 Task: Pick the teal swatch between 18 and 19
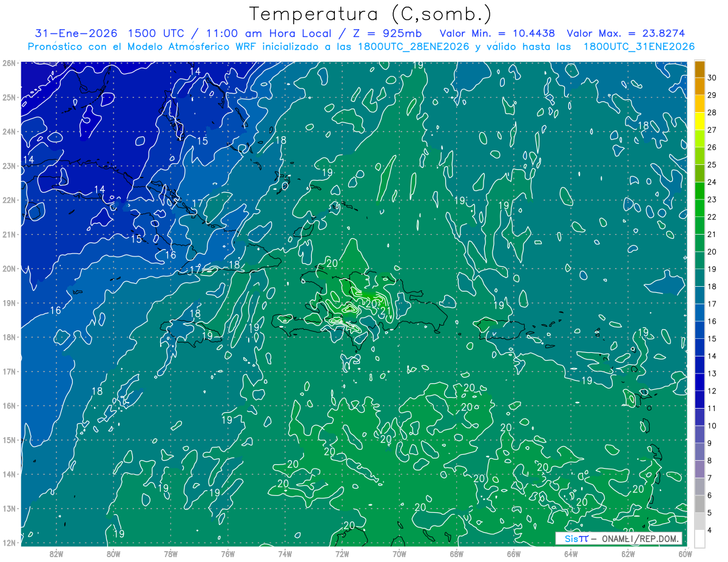[x=699, y=278]
